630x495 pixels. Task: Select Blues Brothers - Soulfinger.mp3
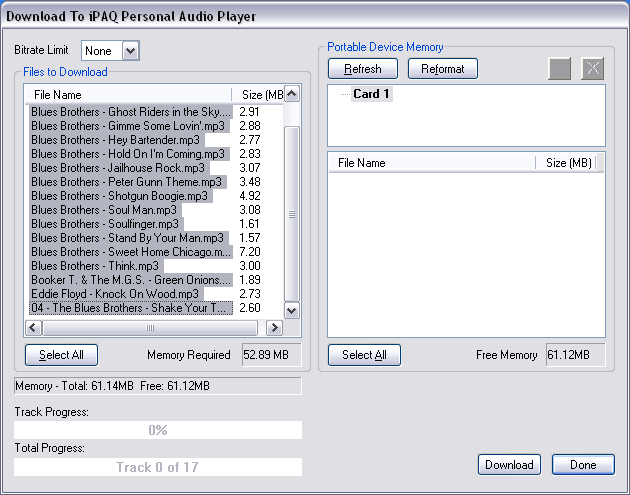pos(106,224)
